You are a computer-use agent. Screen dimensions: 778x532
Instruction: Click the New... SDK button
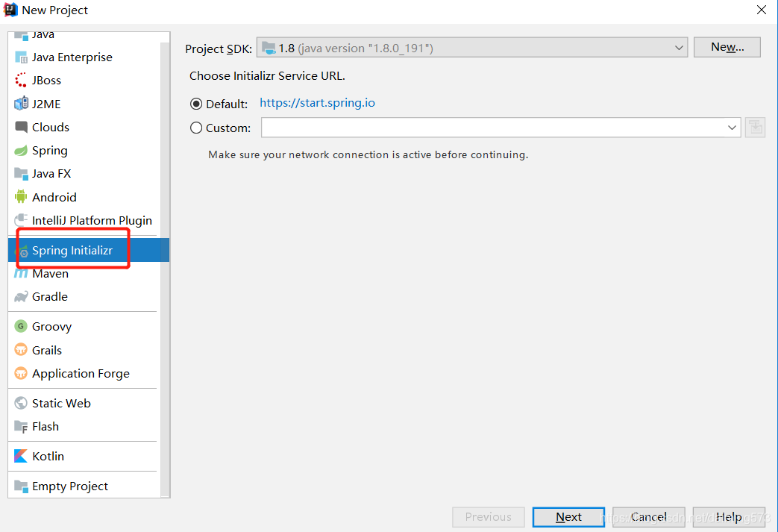click(x=727, y=47)
